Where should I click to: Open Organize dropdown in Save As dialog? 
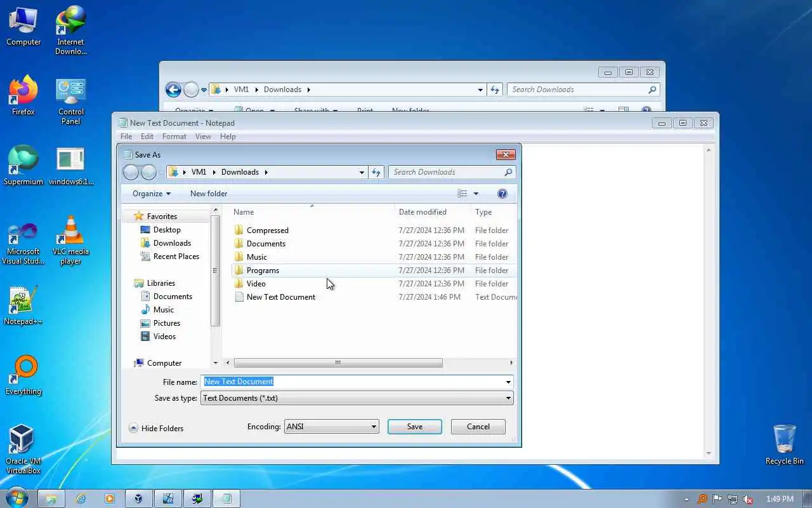[x=152, y=194]
